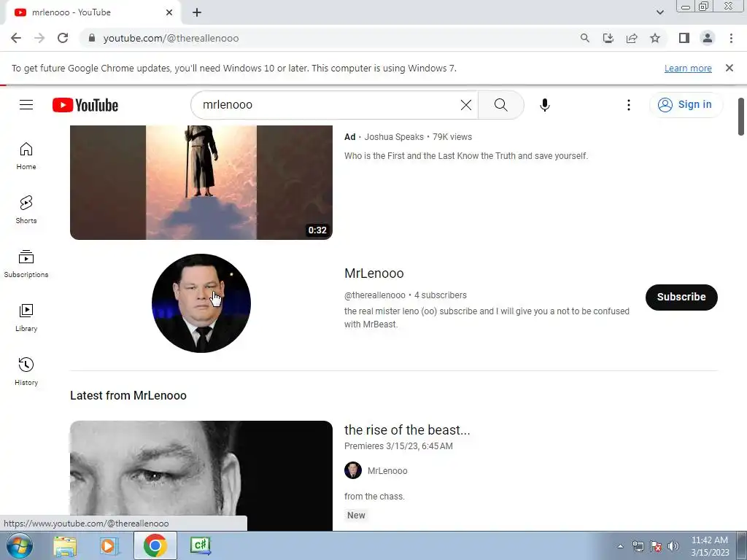Show hidden tray icons arrow
Image resolution: width=747 pixels, height=560 pixels.
(620, 546)
